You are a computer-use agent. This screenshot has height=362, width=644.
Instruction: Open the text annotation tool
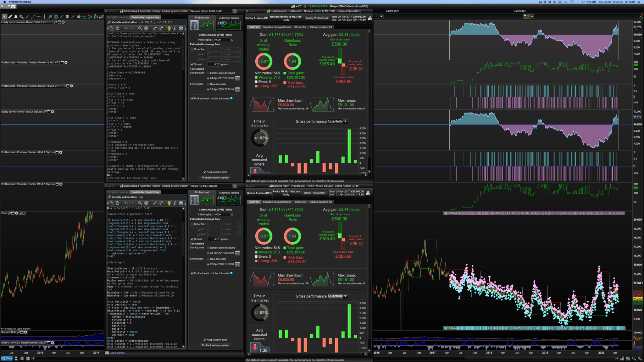[x=56, y=17]
